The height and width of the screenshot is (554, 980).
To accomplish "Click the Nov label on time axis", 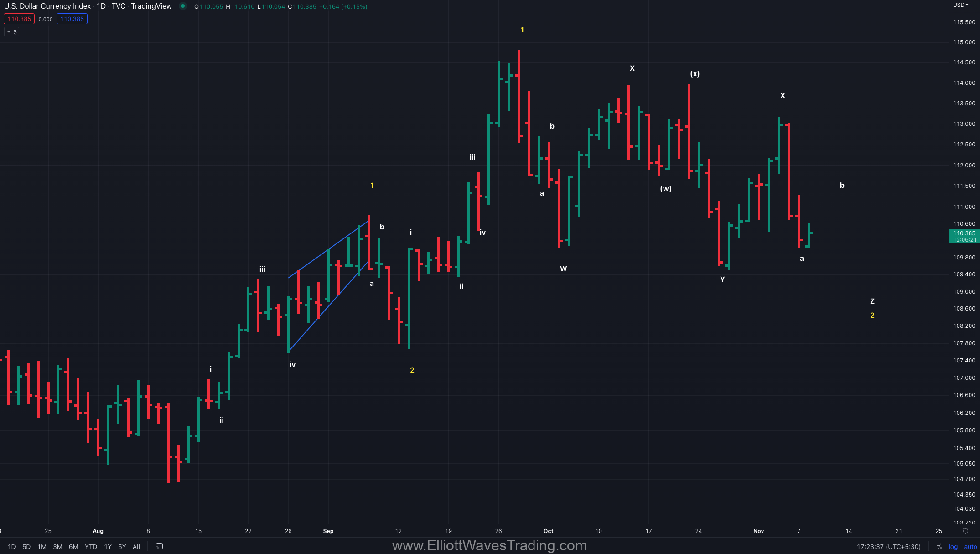I will 759,531.
